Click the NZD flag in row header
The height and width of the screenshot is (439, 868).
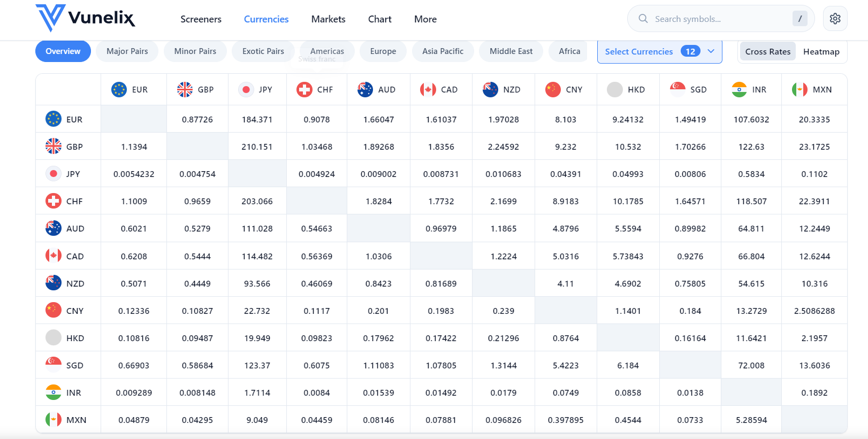[54, 283]
